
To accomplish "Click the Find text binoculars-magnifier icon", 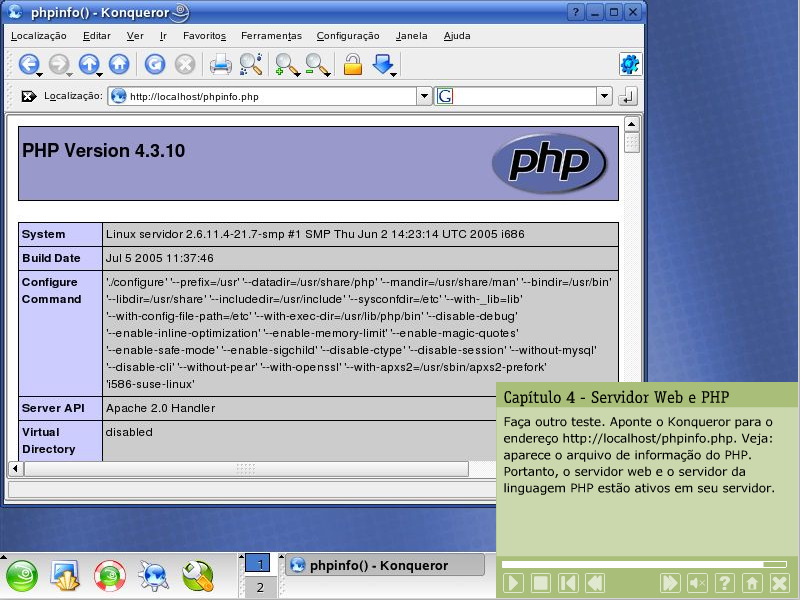I will [251, 65].
